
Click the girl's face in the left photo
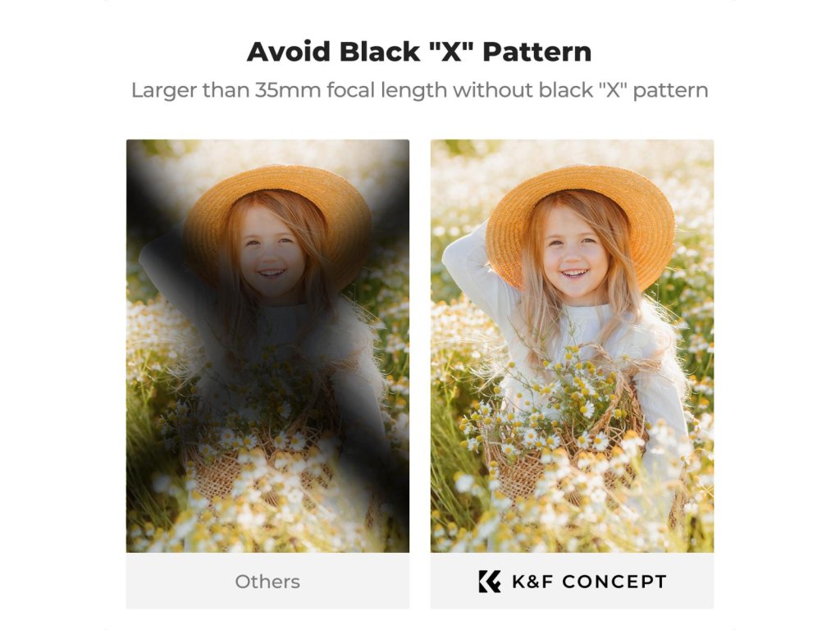coord(271,252)
